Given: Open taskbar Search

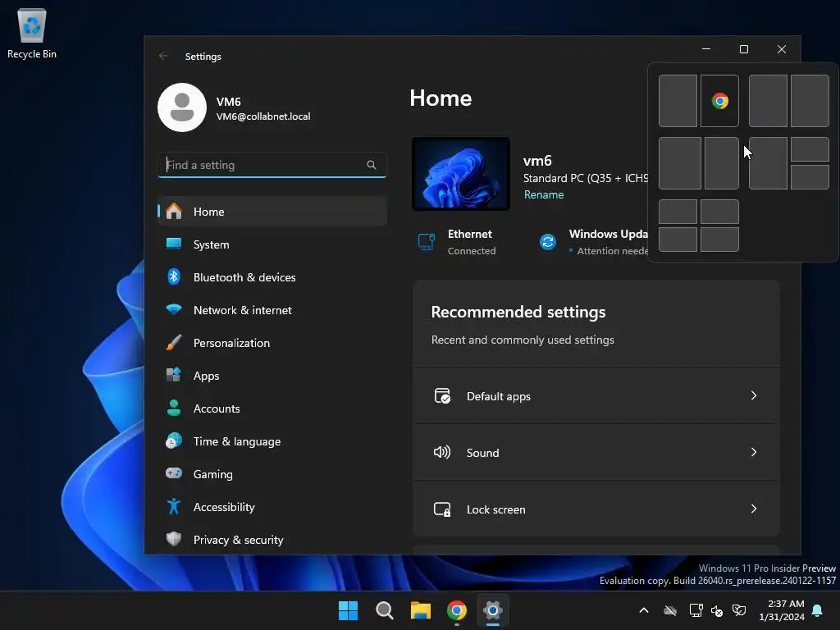Looking at the screenshot, I should click(385, 610).
